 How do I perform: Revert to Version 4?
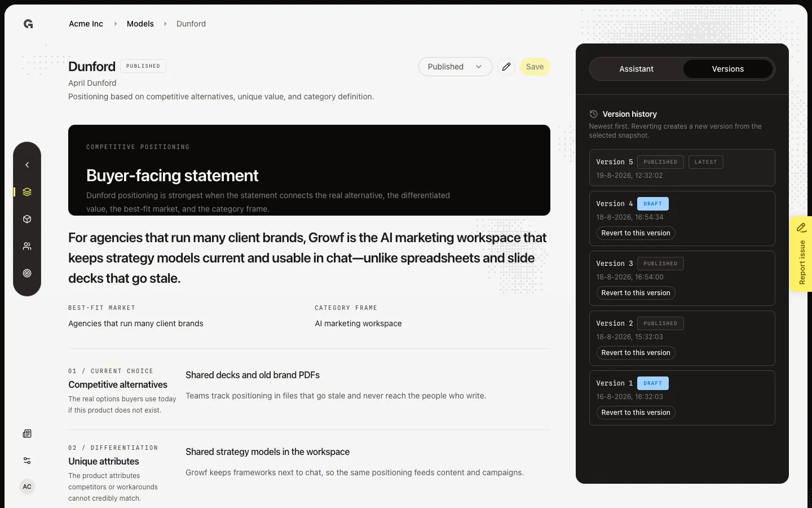[x=636, y=233]
